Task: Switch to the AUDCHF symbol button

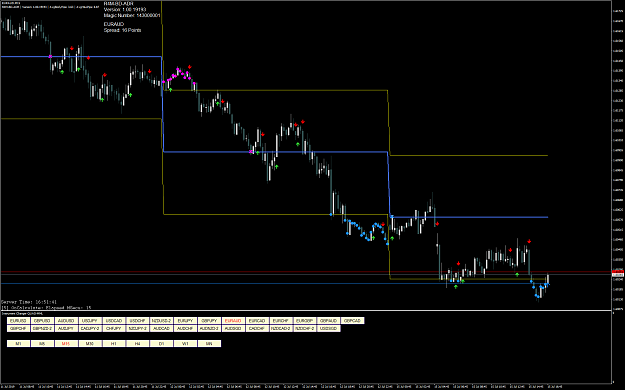Action: (186, 329)
